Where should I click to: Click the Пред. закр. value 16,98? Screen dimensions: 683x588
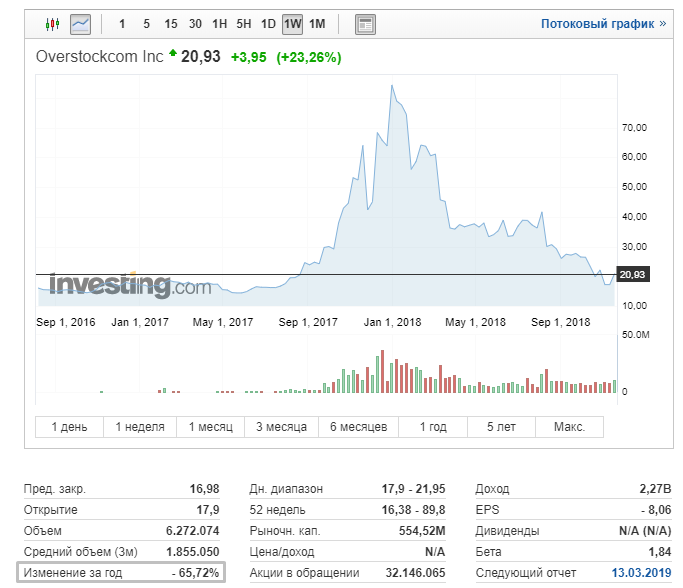[204, 489]
